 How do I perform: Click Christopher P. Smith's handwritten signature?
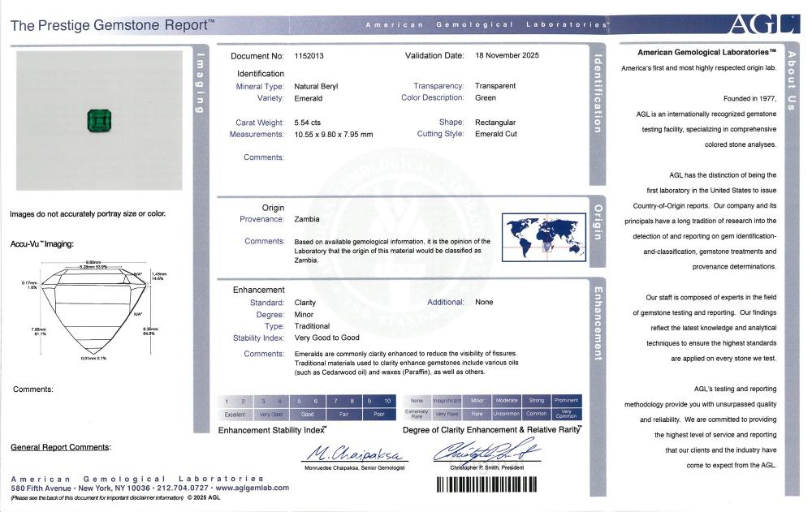point(486,451)
